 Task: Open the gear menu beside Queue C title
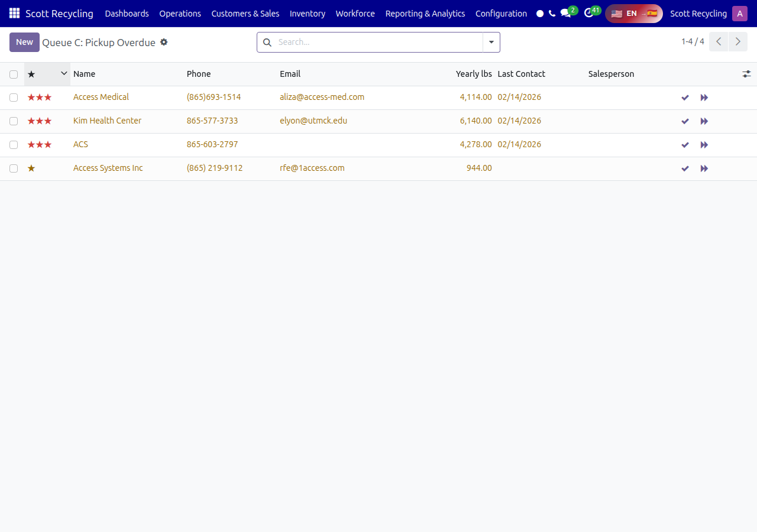point(164,42)
